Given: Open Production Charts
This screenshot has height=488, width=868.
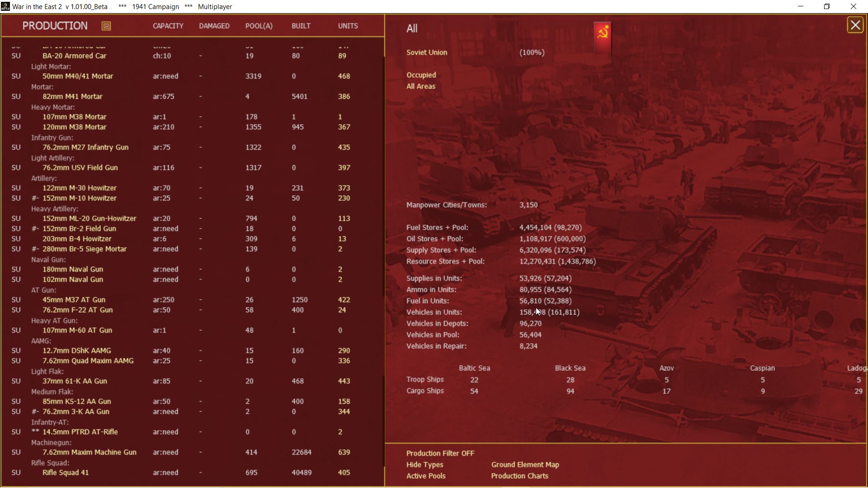Looking at the screenshot, I should (x=519, y=476).
